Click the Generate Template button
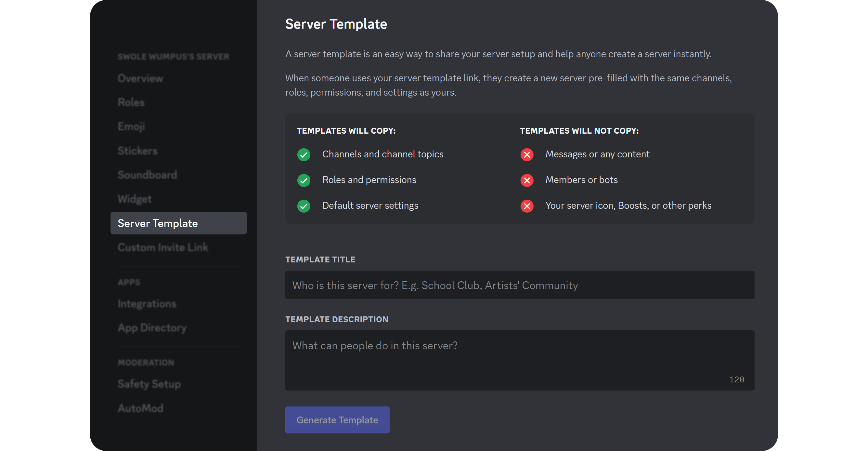Image resolution: width=868 pixels, height=451 pixels. click(337, 420)
